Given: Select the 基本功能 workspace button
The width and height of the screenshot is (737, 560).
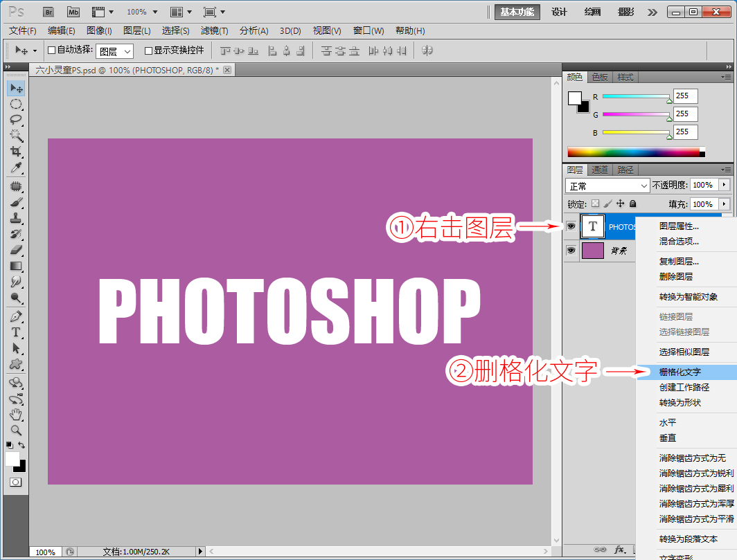Looking at the screenshot, I should [x=517, y=12].
